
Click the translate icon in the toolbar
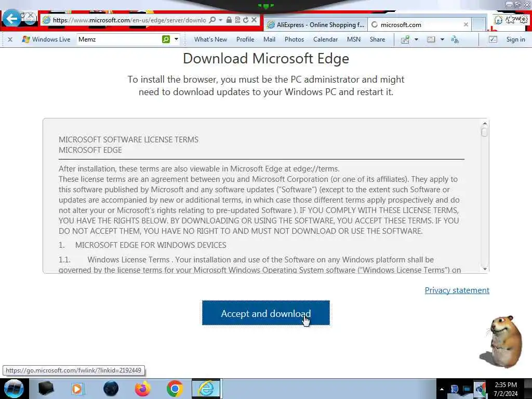[455, 39]
